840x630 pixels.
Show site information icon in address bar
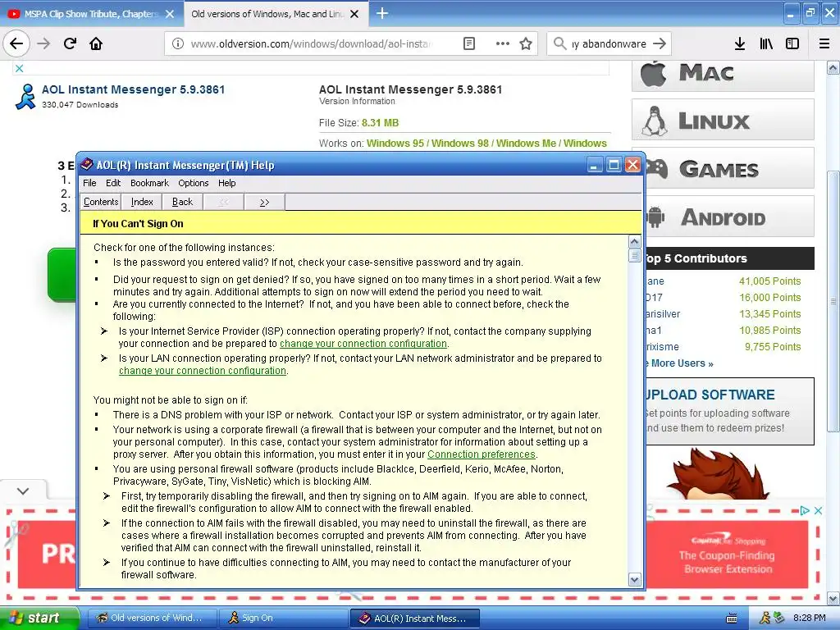tap(178, 43)
